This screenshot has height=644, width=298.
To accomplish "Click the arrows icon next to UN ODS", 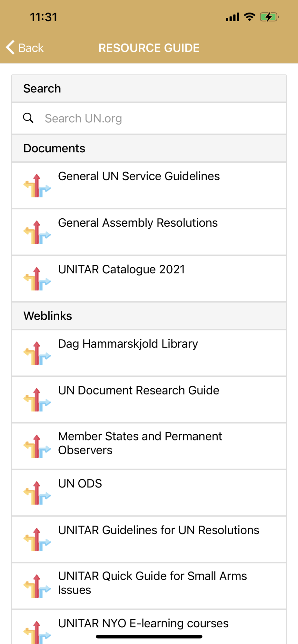I will (x=37, y=493).
